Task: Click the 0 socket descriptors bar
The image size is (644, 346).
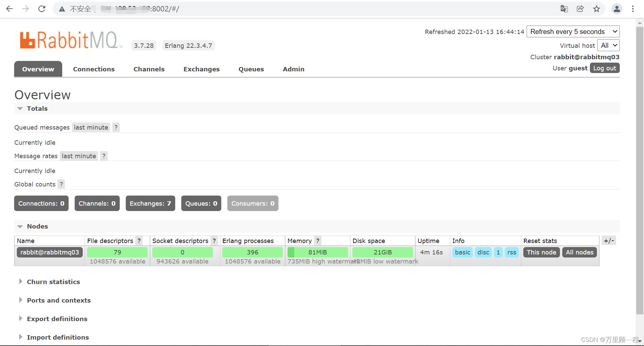Action: [x=183, y=252]
